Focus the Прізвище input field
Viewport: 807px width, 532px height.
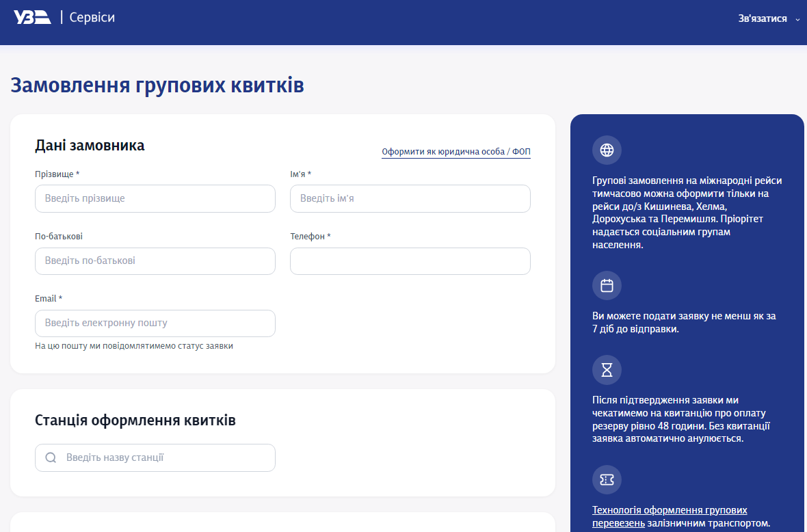155,198
